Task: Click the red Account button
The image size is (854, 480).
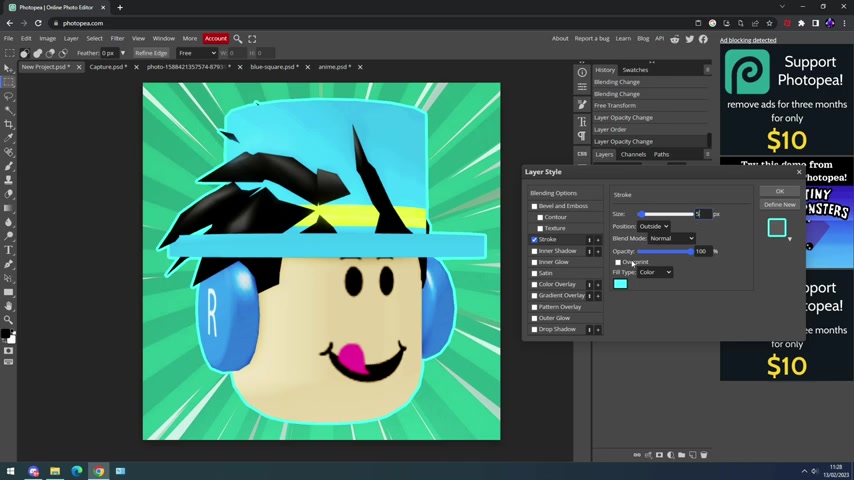Action: (x=216, y=39)
